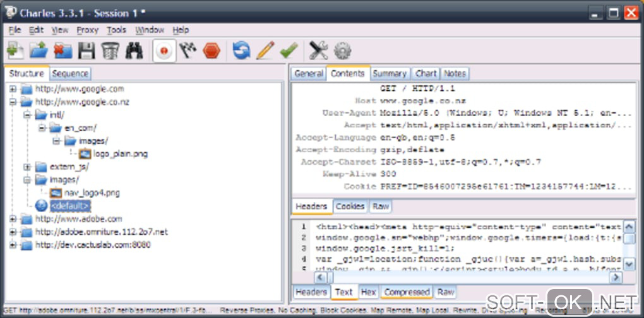
Task: Toggle breakpoints red stop-sign icon
Action: point(212,51)
